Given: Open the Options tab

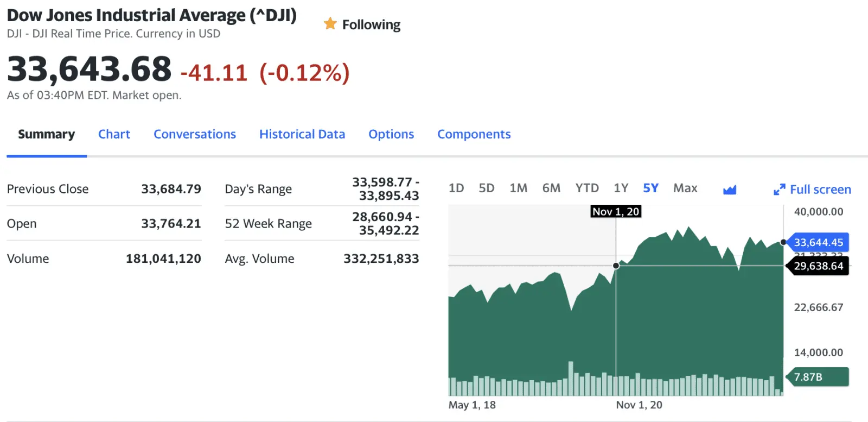Looking at the screenshot, I should click(x=391, y=134).
